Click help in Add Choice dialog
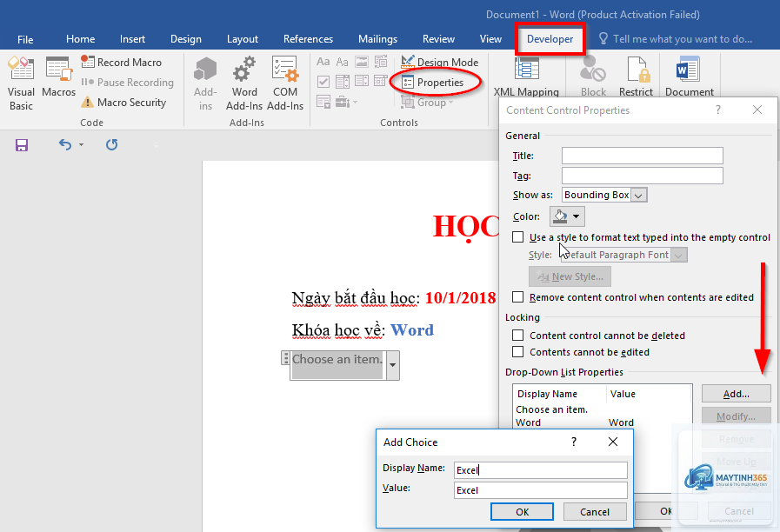 [574, 442]
